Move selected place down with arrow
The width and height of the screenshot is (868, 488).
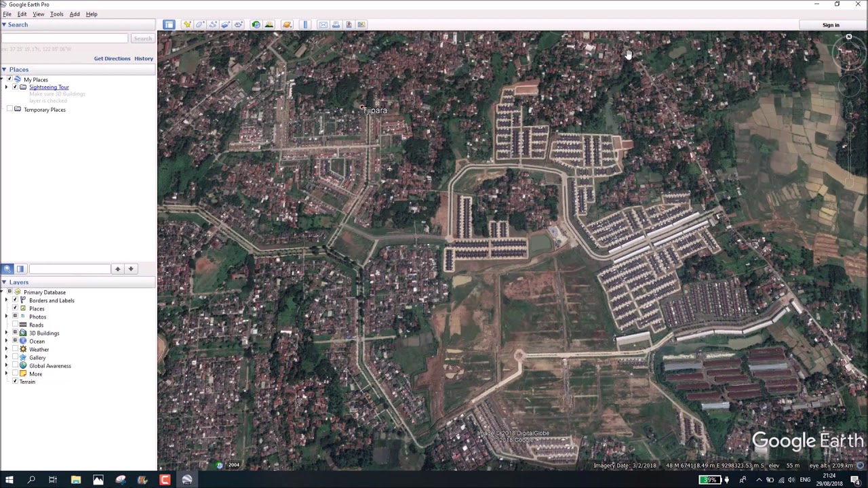[131, 269]
